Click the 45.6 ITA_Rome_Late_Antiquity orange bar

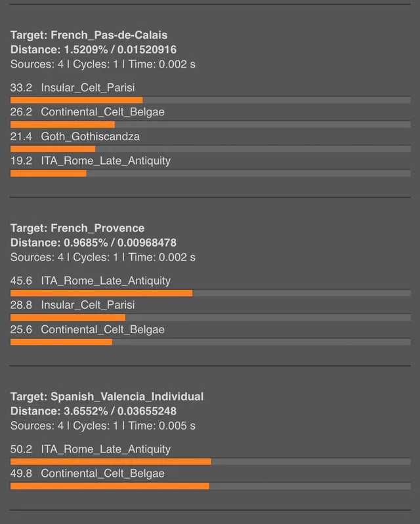(101, 293)
